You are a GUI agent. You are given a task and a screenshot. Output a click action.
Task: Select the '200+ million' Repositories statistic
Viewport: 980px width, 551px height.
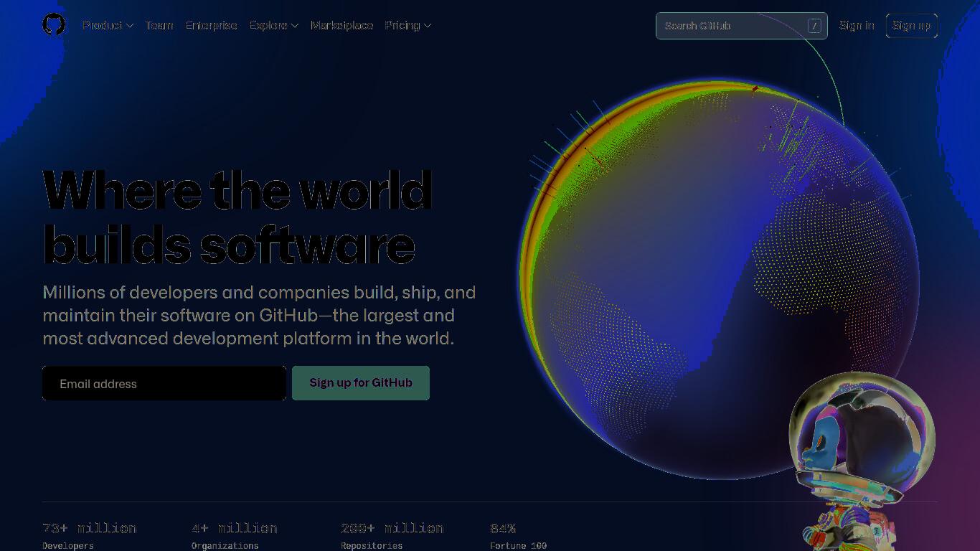click(x=392, y=535)
